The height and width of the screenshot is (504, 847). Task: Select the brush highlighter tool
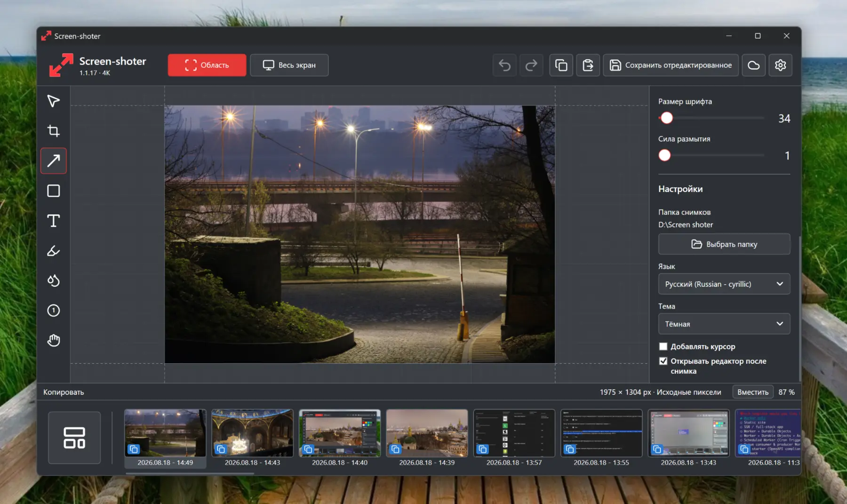pyautogui.click(x=53, y=251)
